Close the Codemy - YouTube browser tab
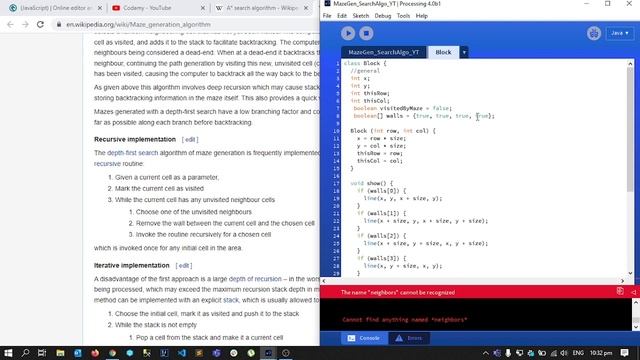 (x=203, y=8)
